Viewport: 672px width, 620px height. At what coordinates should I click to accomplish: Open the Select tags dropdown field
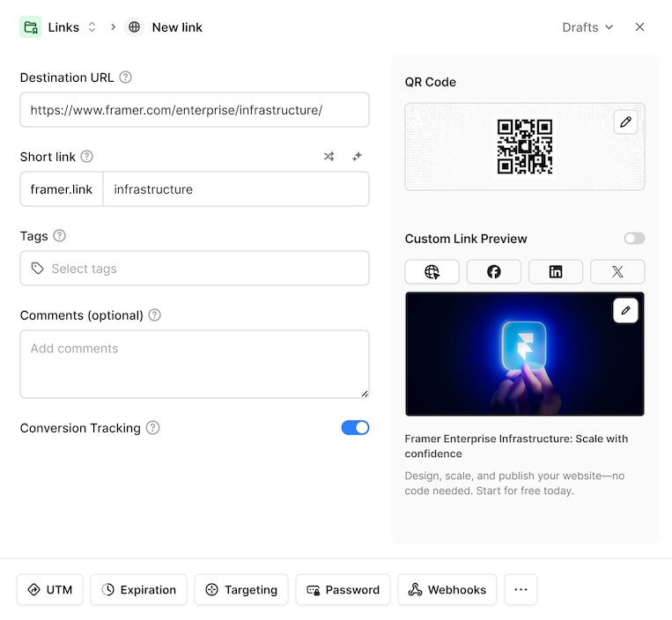195,269
